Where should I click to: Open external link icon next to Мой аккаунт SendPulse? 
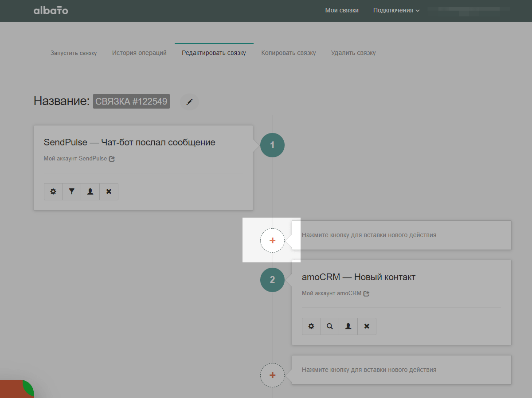pos(112,159)
